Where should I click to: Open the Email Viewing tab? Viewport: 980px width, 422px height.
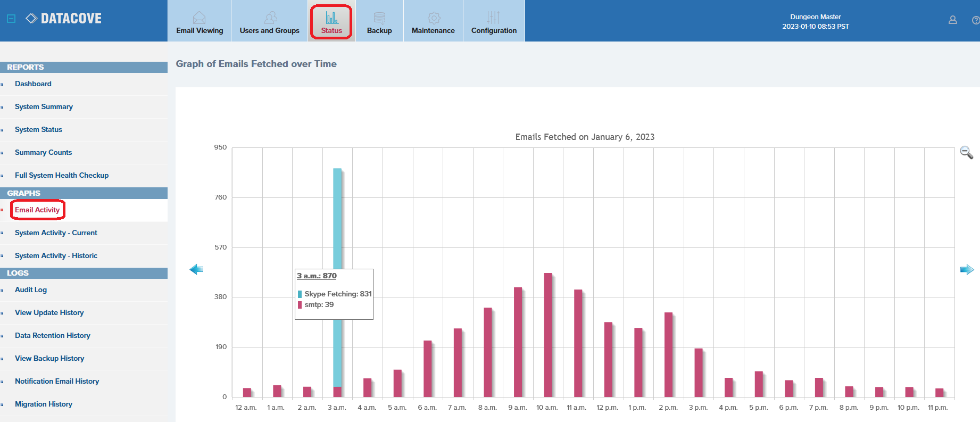(x=200, y=21)
